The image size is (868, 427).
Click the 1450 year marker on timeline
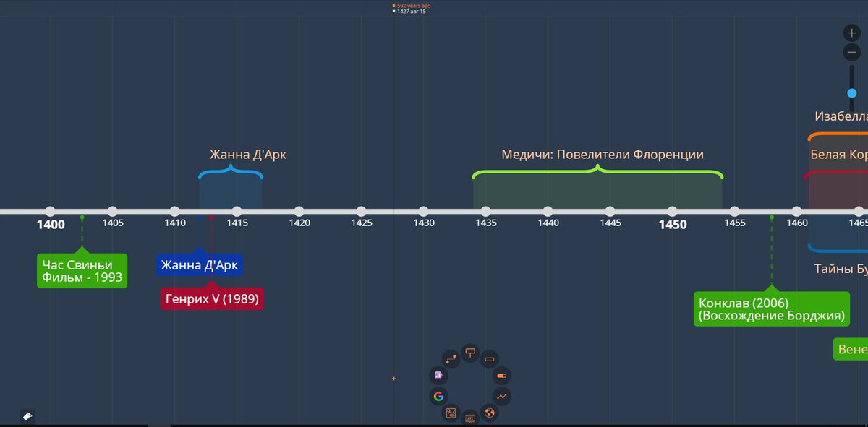click(x=672, y=211)
